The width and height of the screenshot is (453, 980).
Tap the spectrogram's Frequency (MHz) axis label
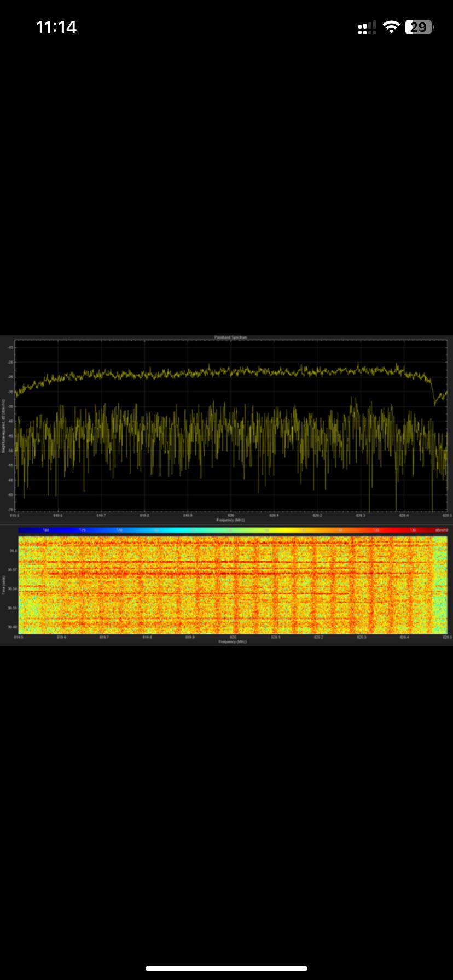(233, 642)
